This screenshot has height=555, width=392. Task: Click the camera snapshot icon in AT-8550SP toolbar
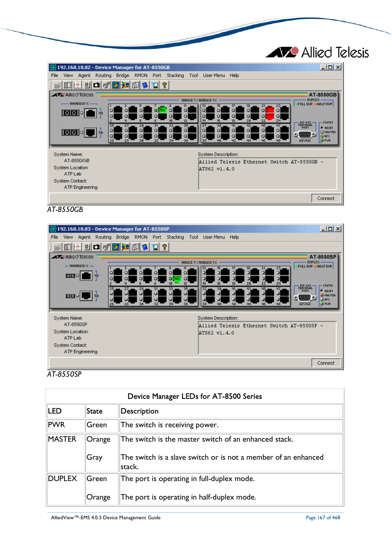97,247
